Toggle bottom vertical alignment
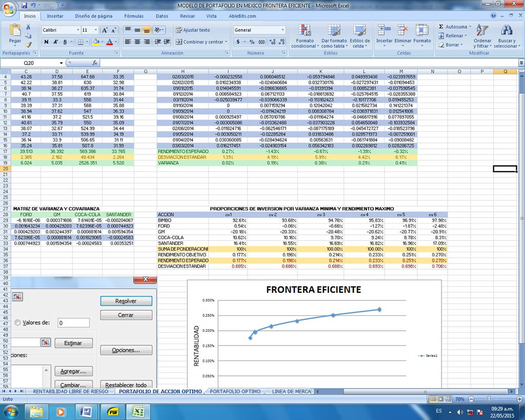This screenshot has width=525, height=420. [x=147, y=30]
